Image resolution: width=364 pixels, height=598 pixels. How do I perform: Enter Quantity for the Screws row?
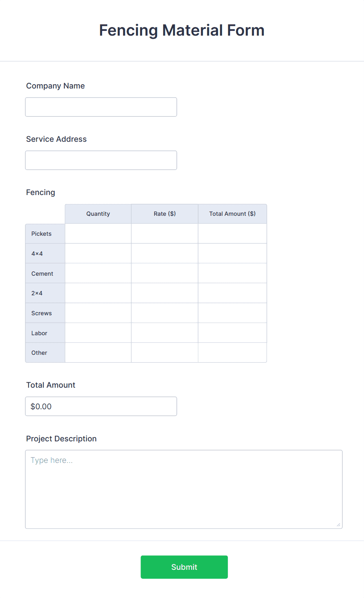point(98,313)
